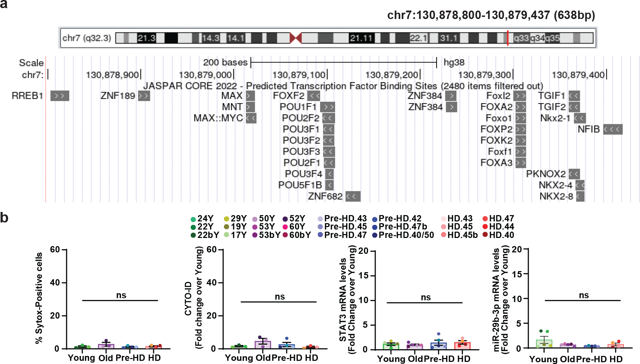Click the NFIB binding site block
This screenshot has width=640, height=364.
pyautogui.click(x=613, y=129)
